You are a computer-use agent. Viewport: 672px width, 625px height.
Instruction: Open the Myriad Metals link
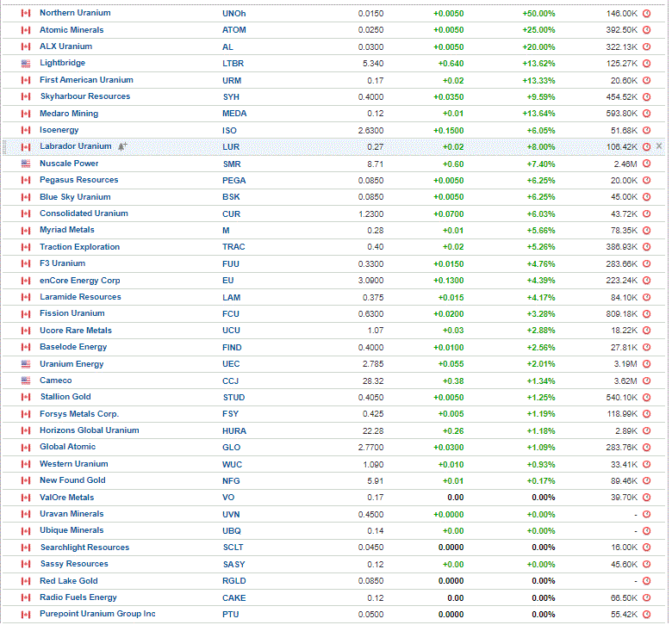click(67, 230)
